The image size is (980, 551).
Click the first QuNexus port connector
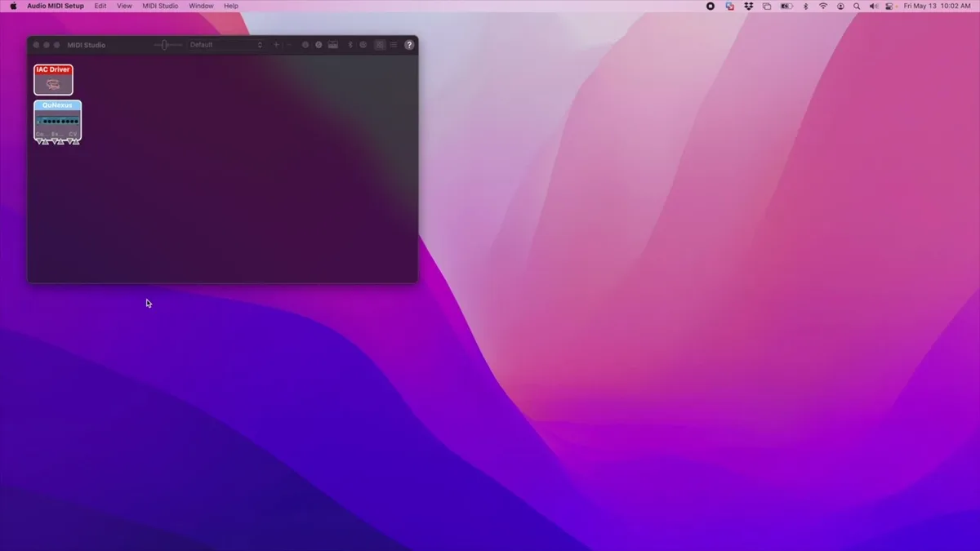click(x=42, y=141)
